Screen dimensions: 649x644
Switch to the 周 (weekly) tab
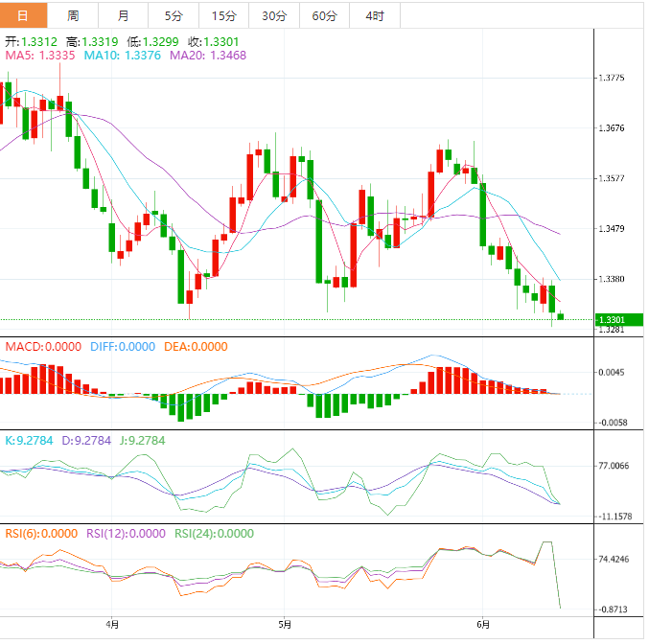tap(74, 15)
